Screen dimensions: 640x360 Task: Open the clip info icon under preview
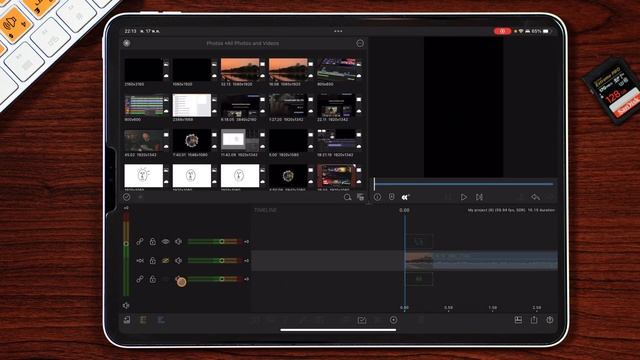[377, 197]
